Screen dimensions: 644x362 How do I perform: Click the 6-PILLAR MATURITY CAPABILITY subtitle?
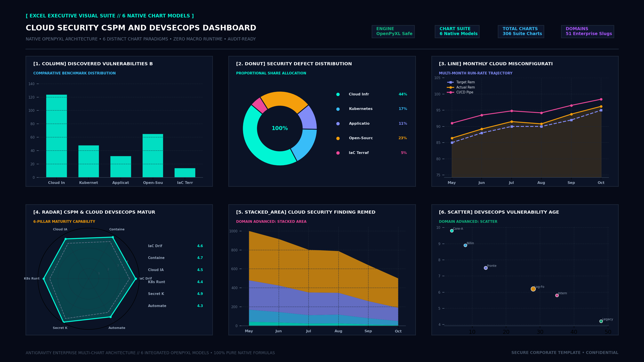pos(64,222)
